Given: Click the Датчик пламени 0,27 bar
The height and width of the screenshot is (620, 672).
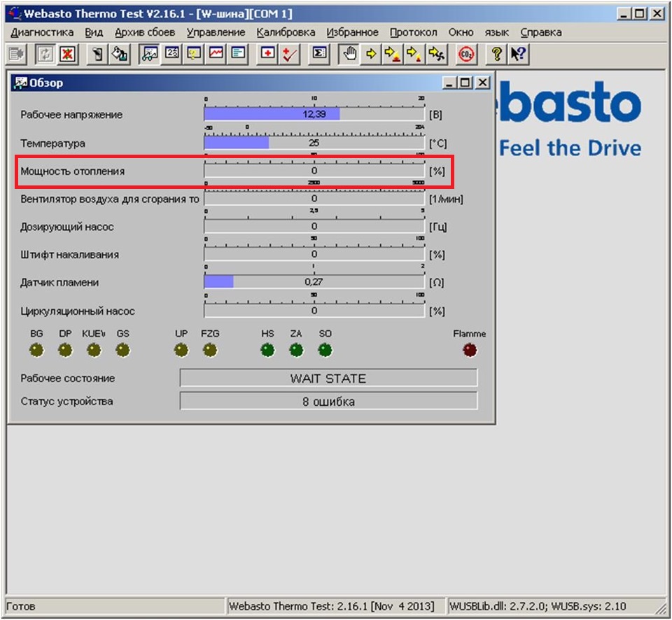Looking at the screenshot, I should pos(314,282).
